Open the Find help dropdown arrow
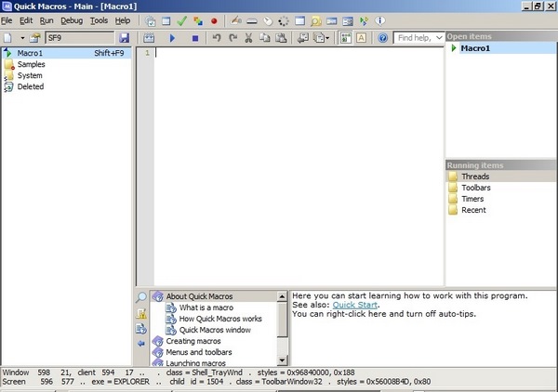 pyautogui.click(x=439, y=38)
